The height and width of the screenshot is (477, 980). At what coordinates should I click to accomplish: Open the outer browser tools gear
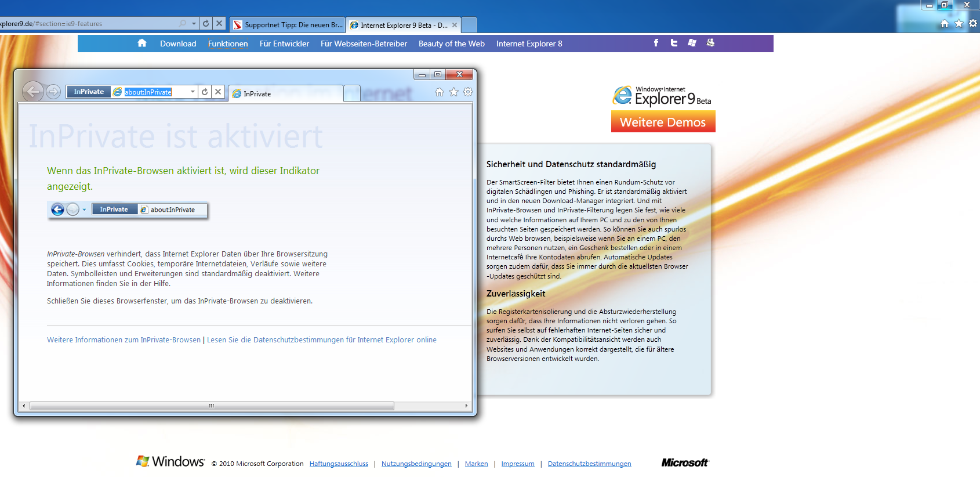click(x=973, y=24)
